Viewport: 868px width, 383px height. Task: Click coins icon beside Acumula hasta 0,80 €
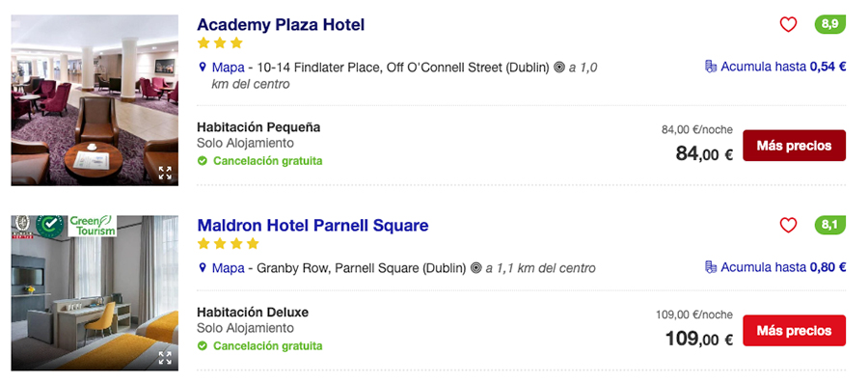point(711,267)
